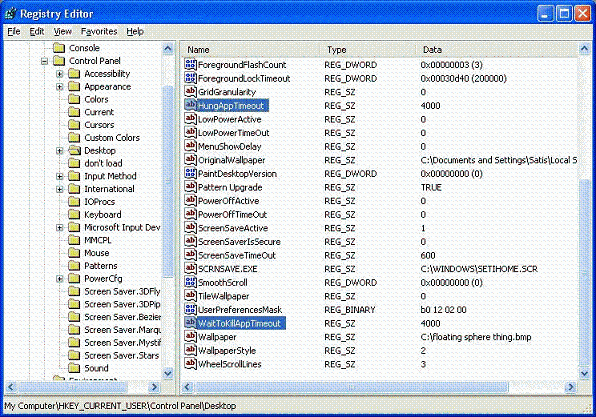This screenshot has width=596, height=417.
Task: Click the GridGranularity string value icon
Action: (190, 92)
